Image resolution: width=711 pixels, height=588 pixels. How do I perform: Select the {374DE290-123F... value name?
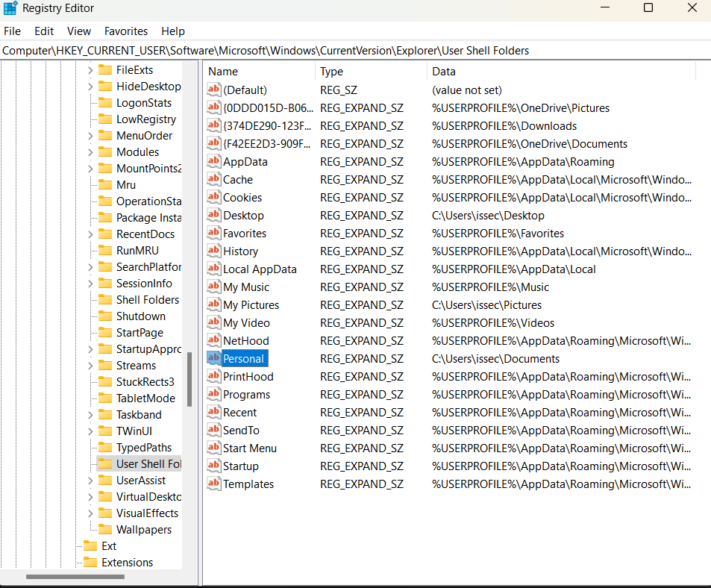tap(266, 125)
